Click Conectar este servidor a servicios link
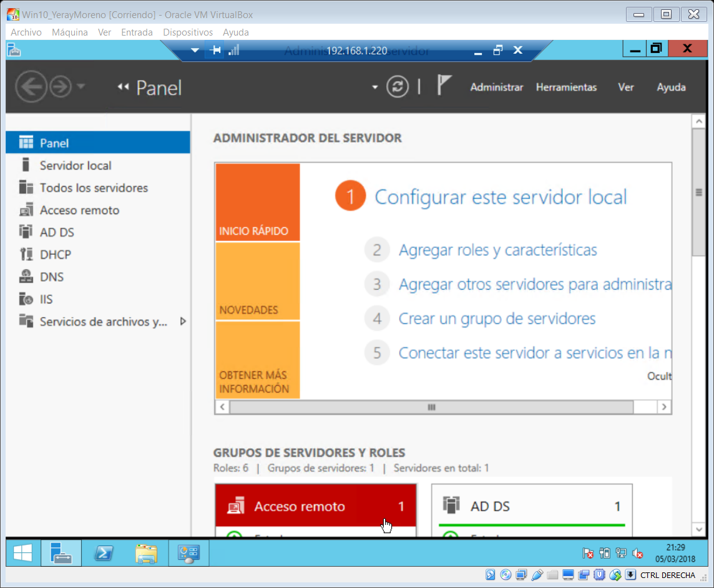The width and height of the screenshot is (714, 588). [535, 353]
